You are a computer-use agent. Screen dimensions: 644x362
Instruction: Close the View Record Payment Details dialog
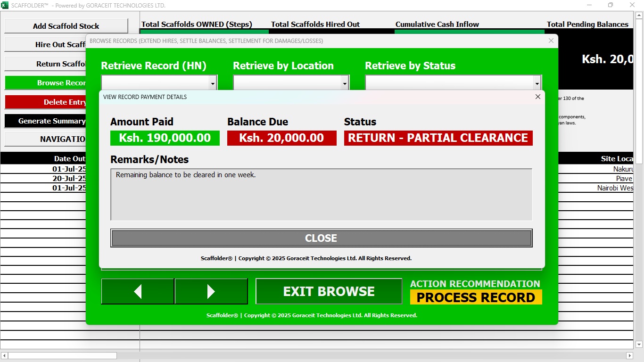[x=538, y=97]
